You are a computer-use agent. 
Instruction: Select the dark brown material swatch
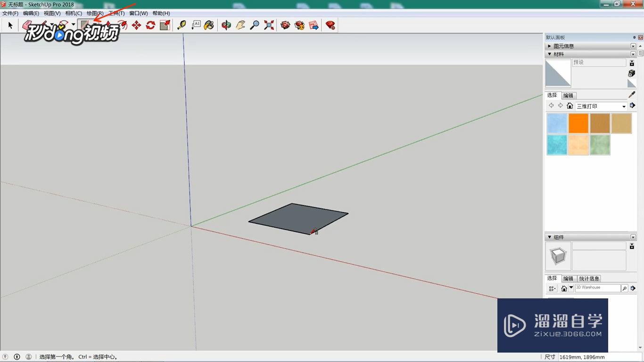pos(600,123)
